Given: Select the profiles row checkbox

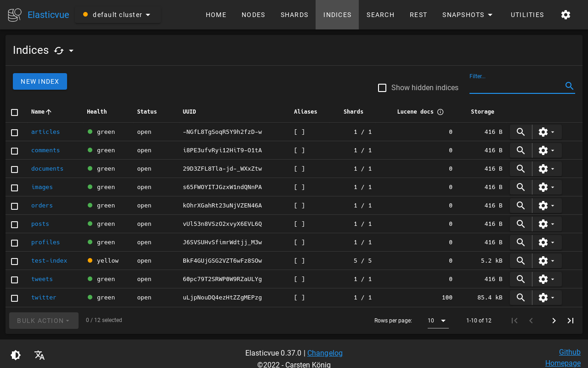Looking at the screenshot, I should click(x=15, y=243).
